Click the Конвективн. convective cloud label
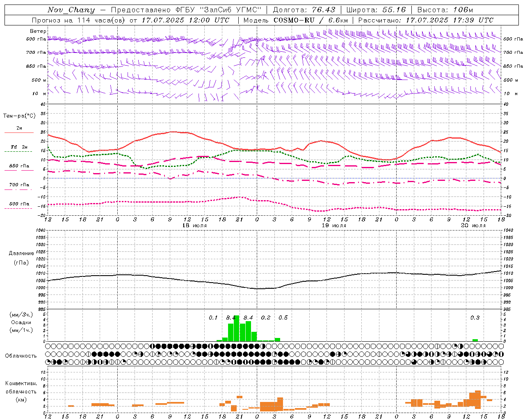This screenshot has height=420, width=525. click(21, 383)
